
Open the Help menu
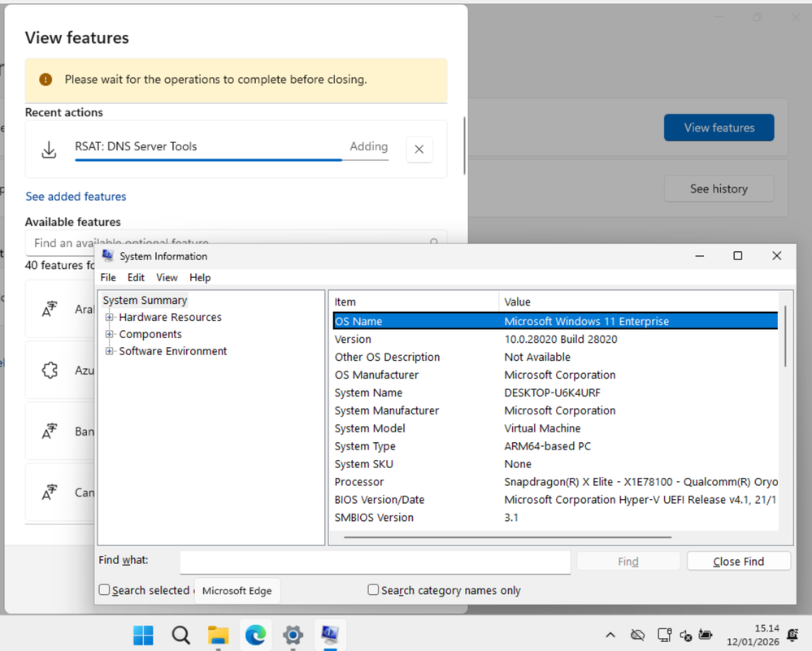200,278
